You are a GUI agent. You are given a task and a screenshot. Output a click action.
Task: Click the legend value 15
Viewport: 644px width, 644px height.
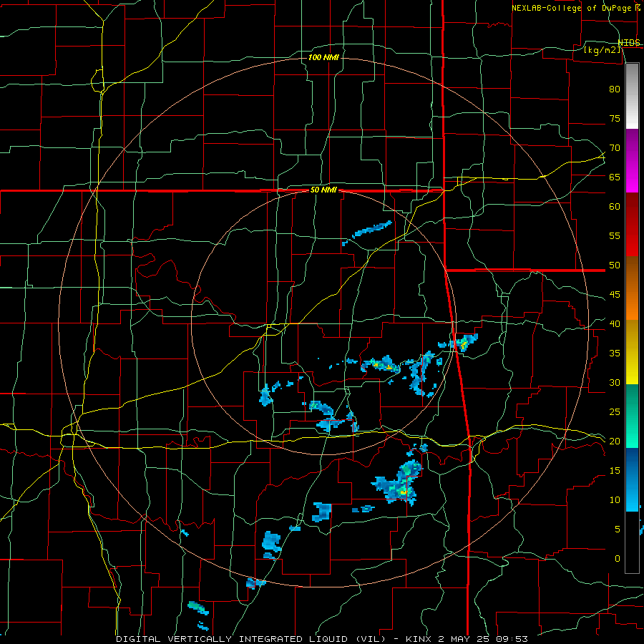coord(615,470)
